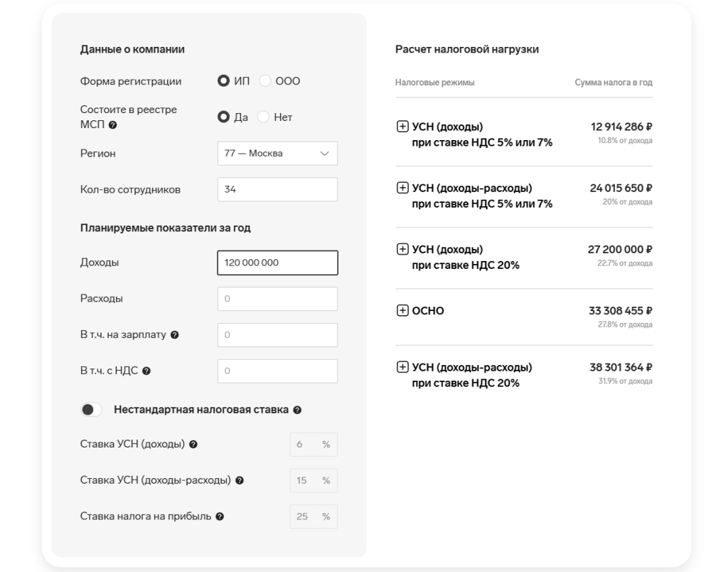This screenshot has width=728, height=572.
Task: Click the 'Доходы' income input field
Action: coord(277,263)
